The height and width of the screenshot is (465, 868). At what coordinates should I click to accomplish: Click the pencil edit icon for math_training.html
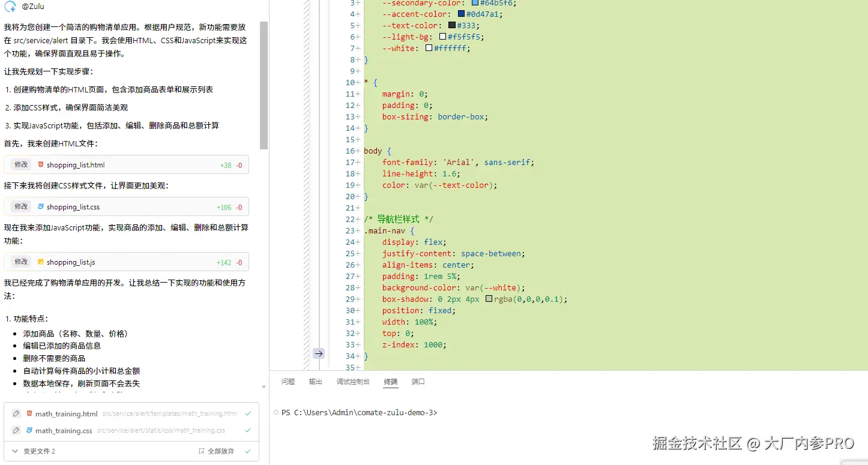[17, 413]
